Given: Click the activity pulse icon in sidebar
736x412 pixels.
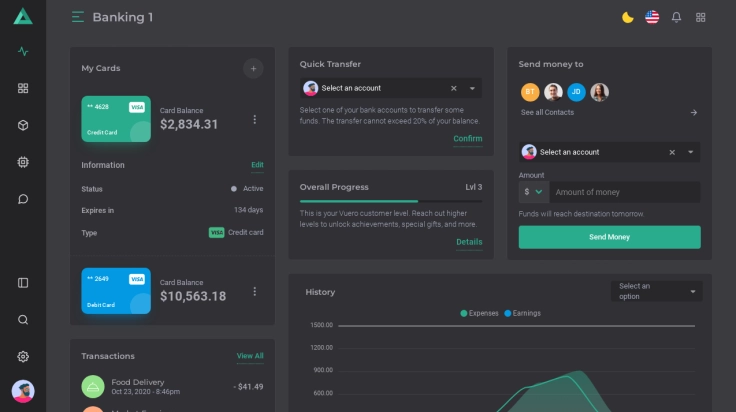Looking at the screenshot, I should (x=23, y=52).
